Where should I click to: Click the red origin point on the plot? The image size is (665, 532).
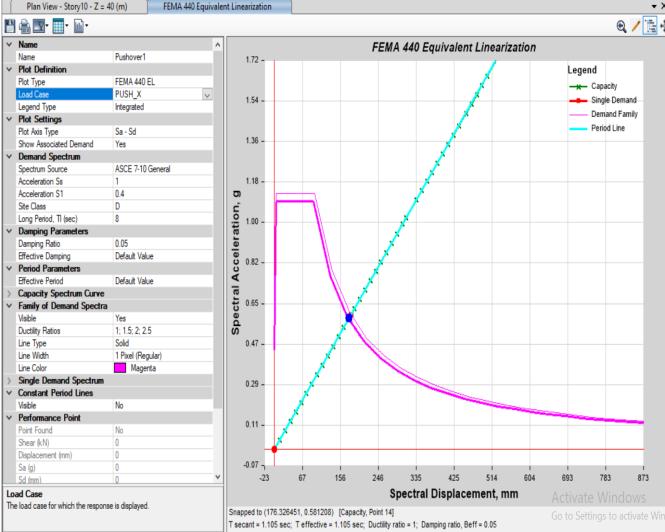[274, 449]
